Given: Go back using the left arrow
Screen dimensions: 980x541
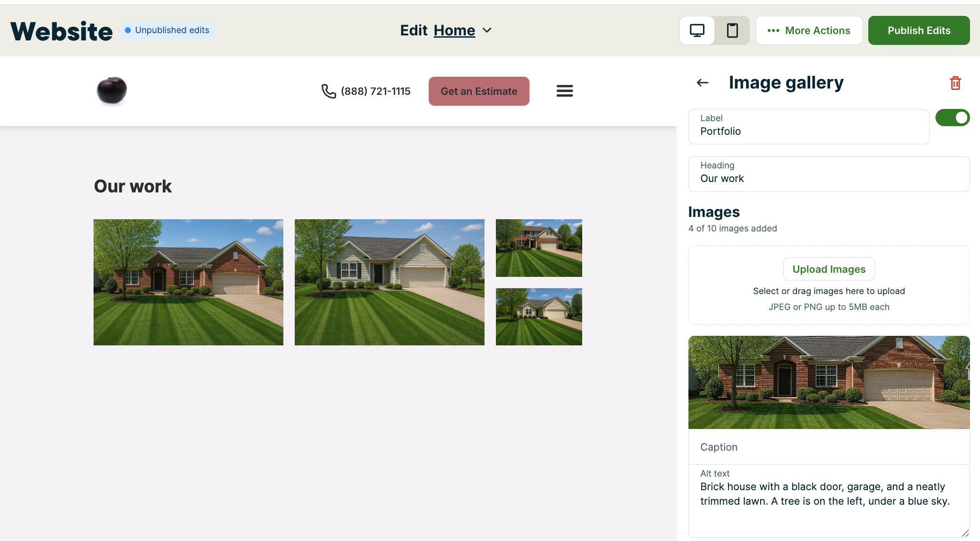Looking at the screenshot, I should [703, 83].
